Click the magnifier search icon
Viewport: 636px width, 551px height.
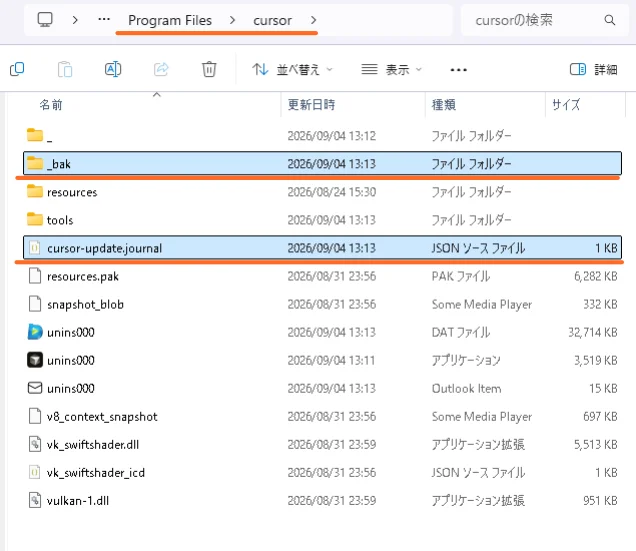tap(610, 20)
